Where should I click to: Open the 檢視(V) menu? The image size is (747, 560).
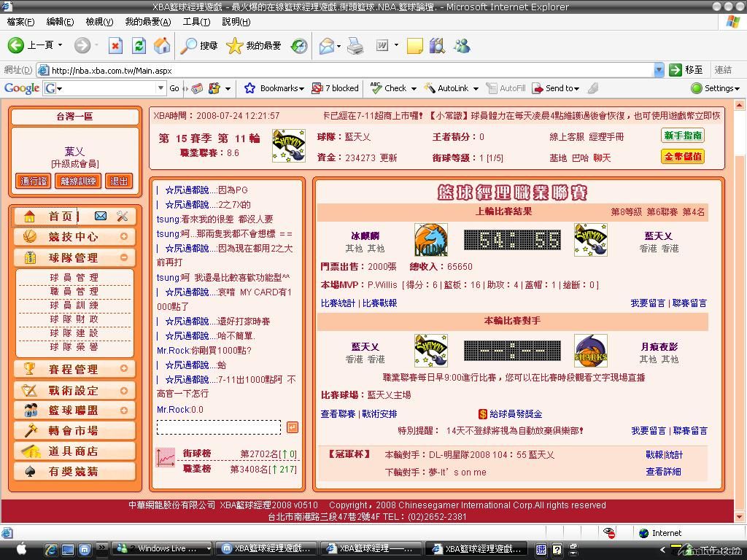pos(99,21)
